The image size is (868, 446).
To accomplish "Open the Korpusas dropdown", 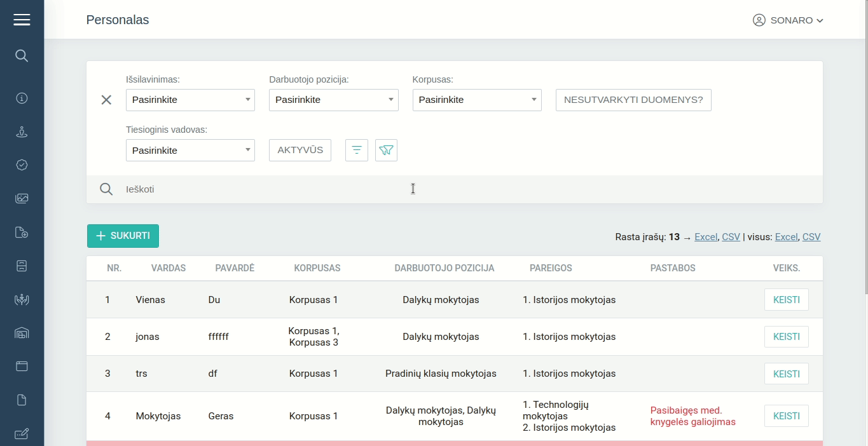I will pos(477,100).
